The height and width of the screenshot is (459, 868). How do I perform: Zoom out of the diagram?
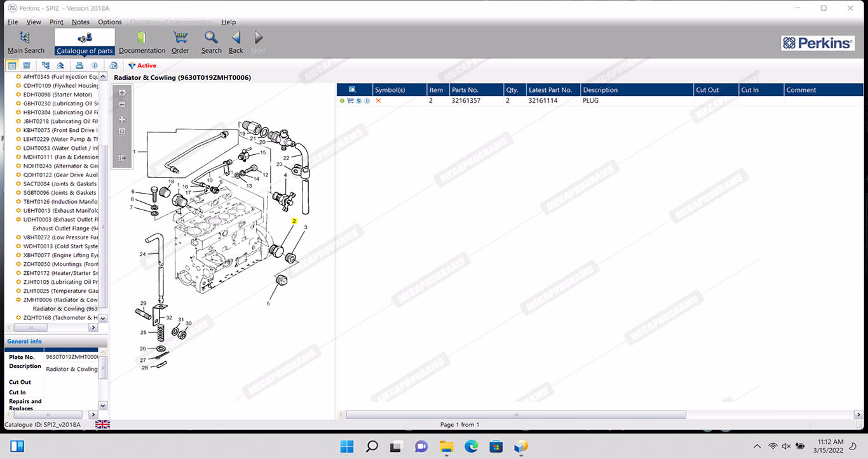pyautogui.click(x=122, y=105)
